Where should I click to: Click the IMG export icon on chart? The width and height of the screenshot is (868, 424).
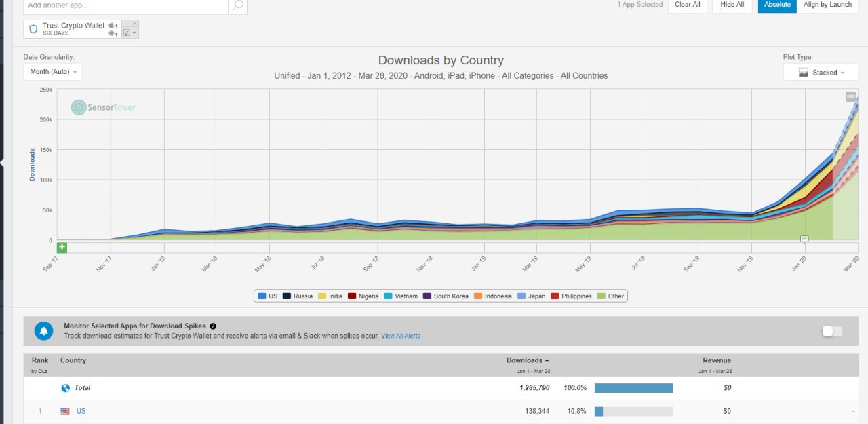(x=850, y=97)
